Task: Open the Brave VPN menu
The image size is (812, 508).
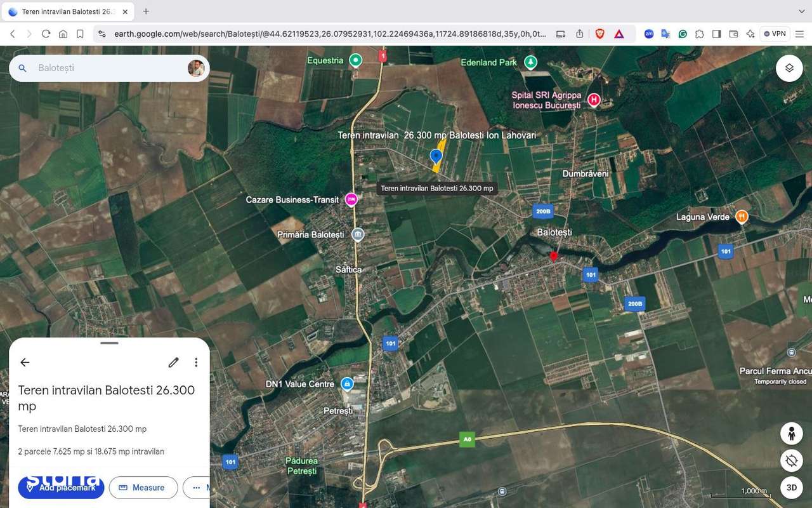Action: (774, 34)
